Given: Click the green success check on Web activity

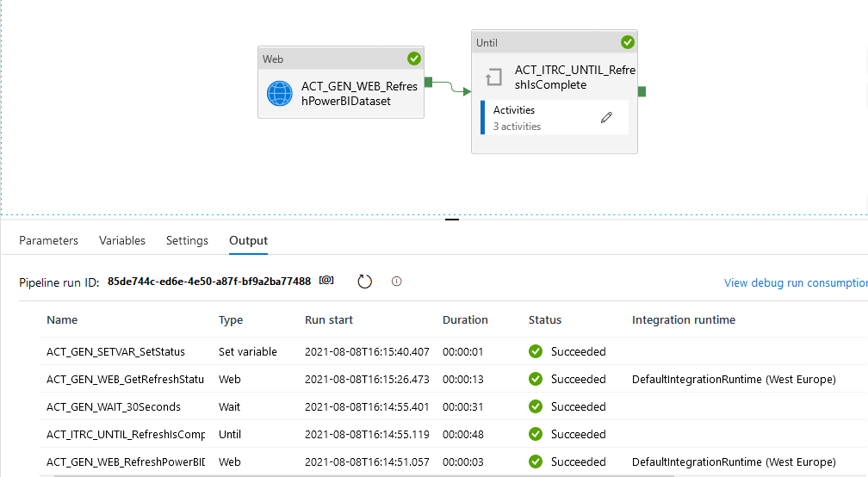Looking at the screenshot, I should coord(414,59).
